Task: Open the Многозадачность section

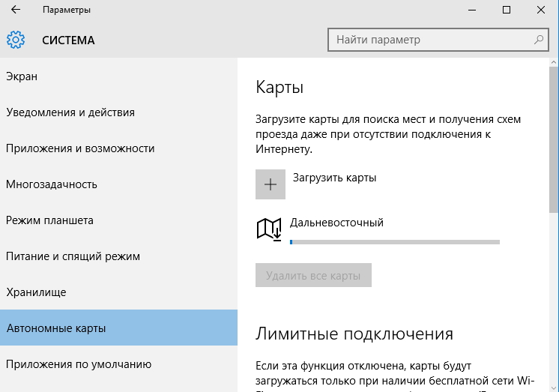Action: 52,184
